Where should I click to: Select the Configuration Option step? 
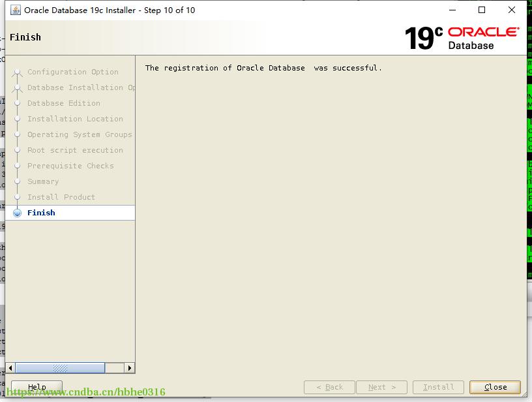(73, 72)
